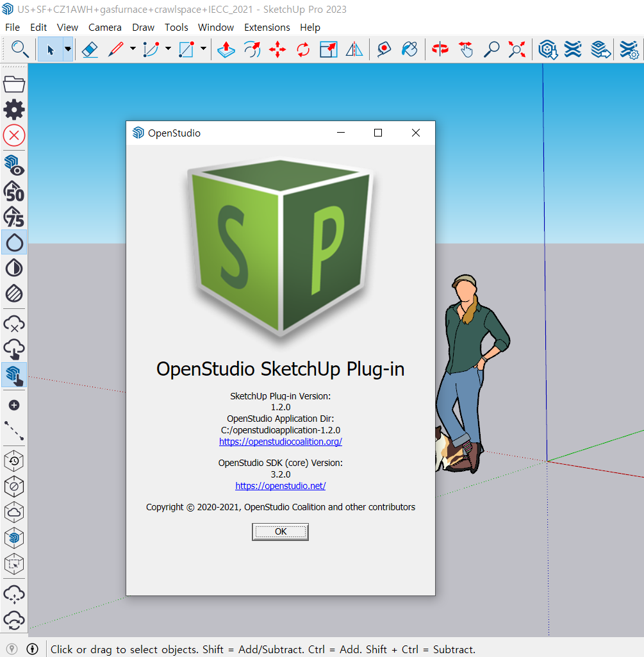The width and height of the screenshot is (644, 657).
Task: Click the cloud refresh icon at bottom left
Action: [14, 620]
